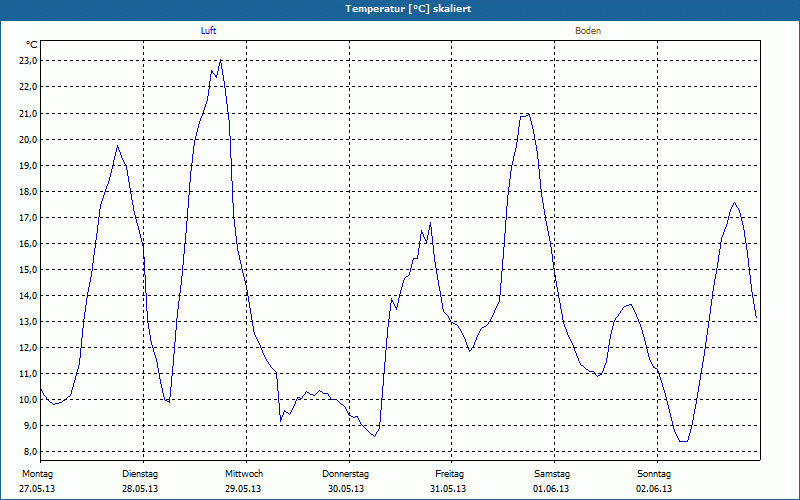The image size is (800, 500).
Task: Select the 'Samstag' day label
Action: [552, 474]
